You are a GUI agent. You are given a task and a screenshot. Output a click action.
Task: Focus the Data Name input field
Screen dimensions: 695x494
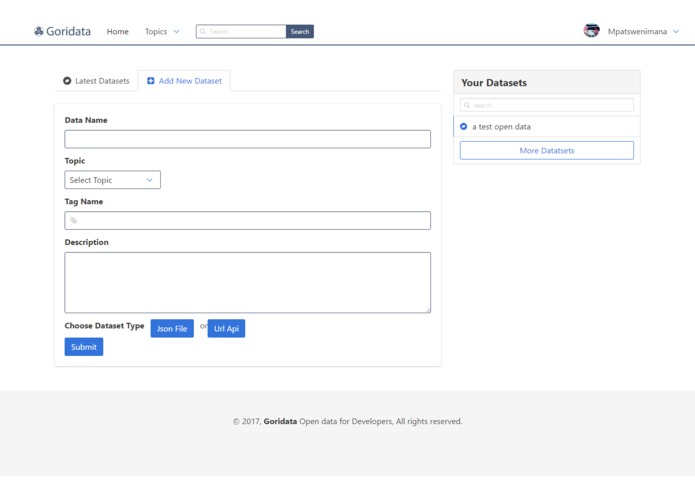(247, 139)
